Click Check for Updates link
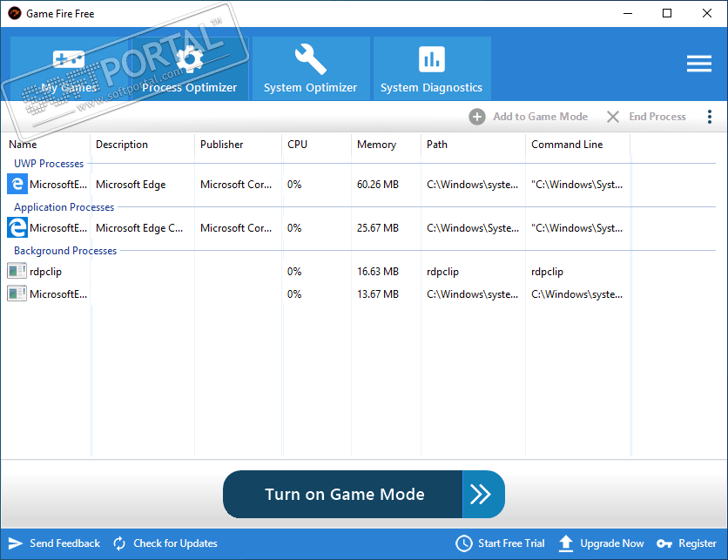 (x=175, y=543)
